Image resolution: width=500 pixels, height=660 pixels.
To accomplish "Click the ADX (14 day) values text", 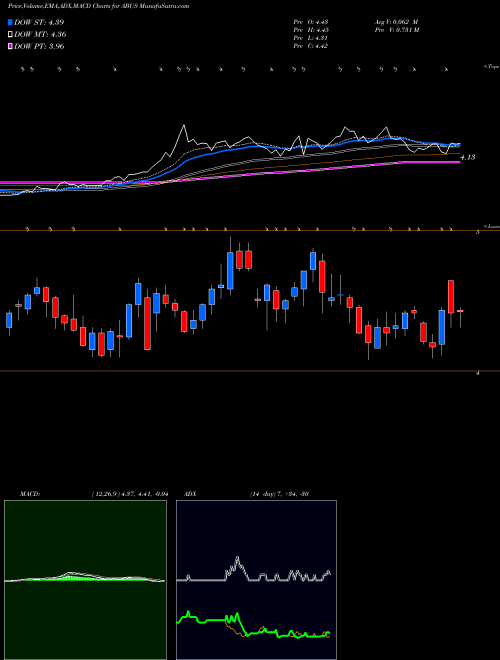I will click(279, 494).
